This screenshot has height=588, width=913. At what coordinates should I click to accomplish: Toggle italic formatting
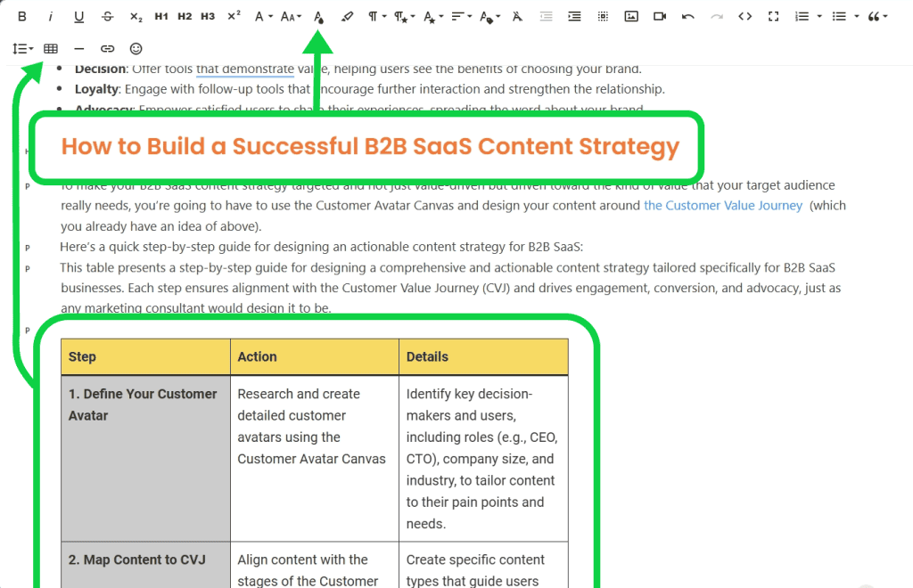pyautogui.click(x=51, y=16)
